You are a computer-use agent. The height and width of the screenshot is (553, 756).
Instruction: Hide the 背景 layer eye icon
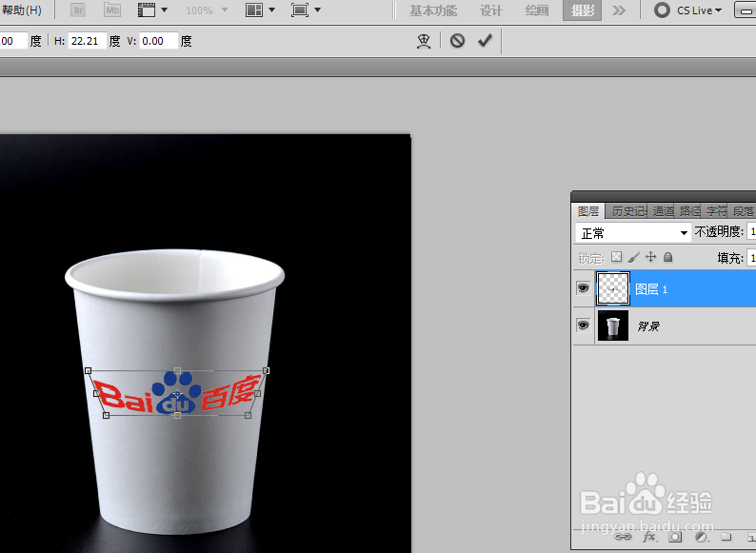[x=583, y=325]
